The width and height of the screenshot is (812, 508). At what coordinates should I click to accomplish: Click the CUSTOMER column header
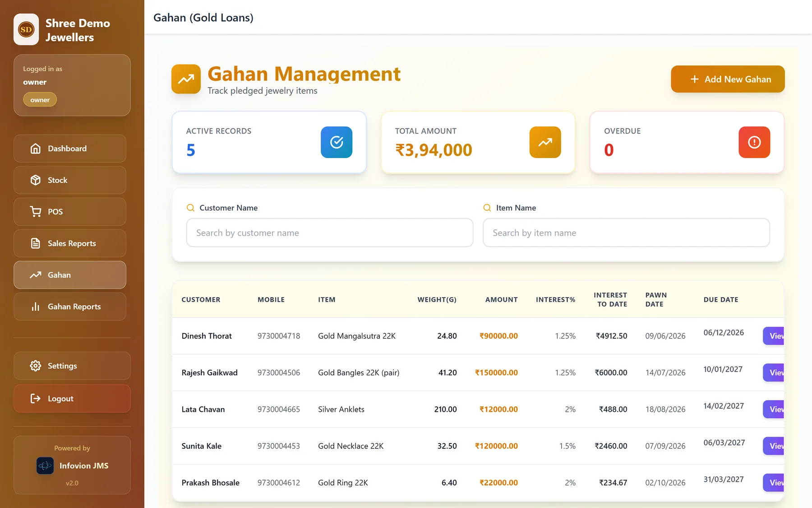201,299
